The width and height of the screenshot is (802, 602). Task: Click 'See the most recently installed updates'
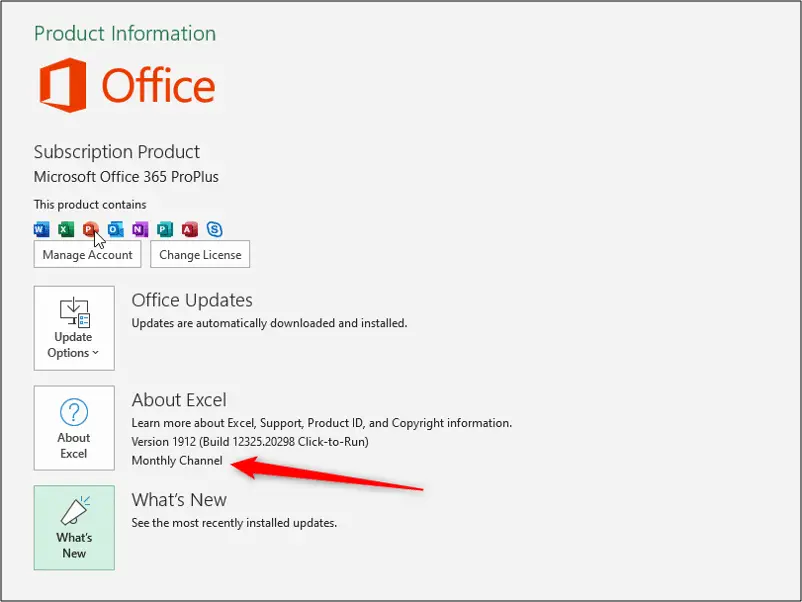pos(234,523)
